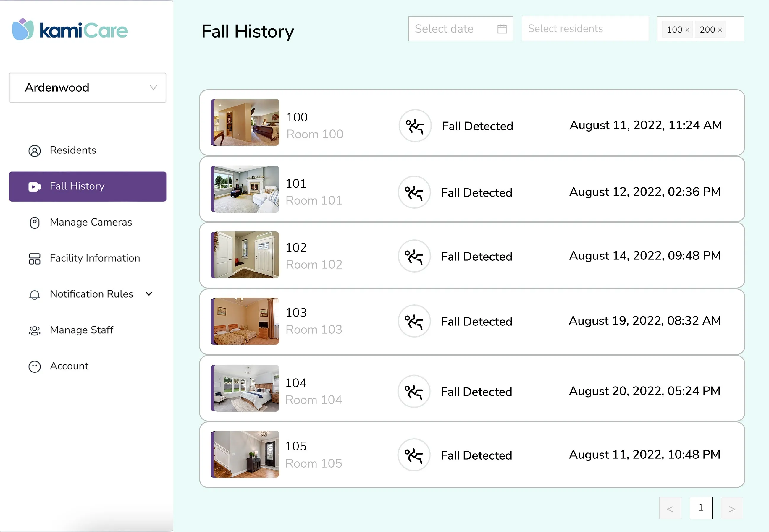Open the Ardenwood facility dropdown
Viewport: 769px width, 532px height.
pos(87,88)
